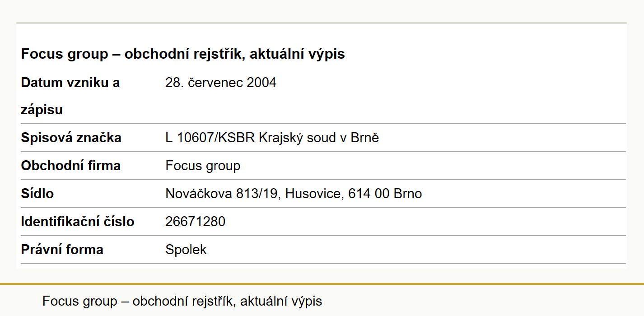Select the Právní forma label
This screenshot has height=316, width=644.
[x=62, y=250]
